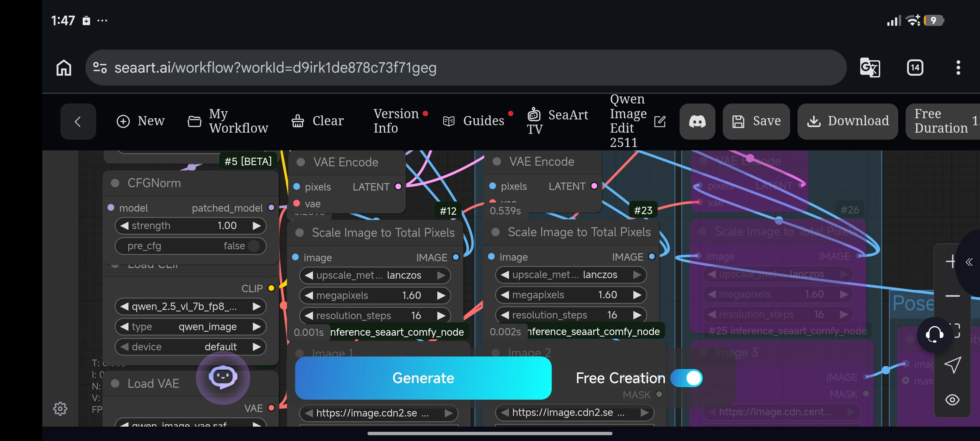This screenshot has width=980, height=441.
Task: Click the seaart.ai address bar URL
Action: pyautogui.click(x=275, y=68)
